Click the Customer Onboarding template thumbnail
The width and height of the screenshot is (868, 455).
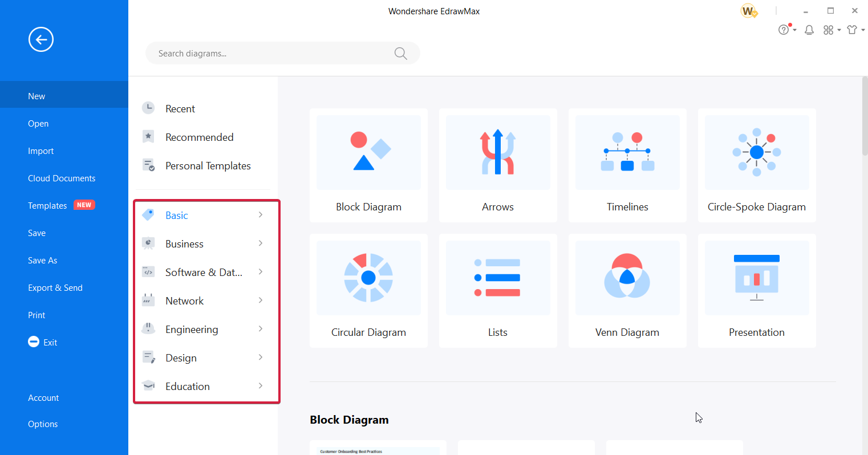click(x=378, y=448)
